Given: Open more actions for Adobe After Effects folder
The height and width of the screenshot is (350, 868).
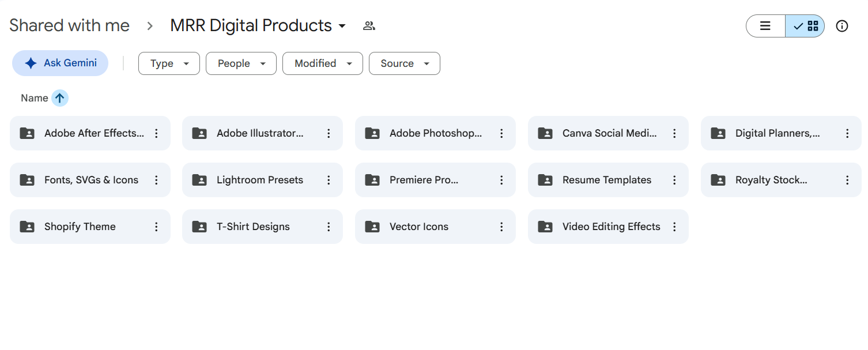Looking at the screenshot, I should (156, 133).
